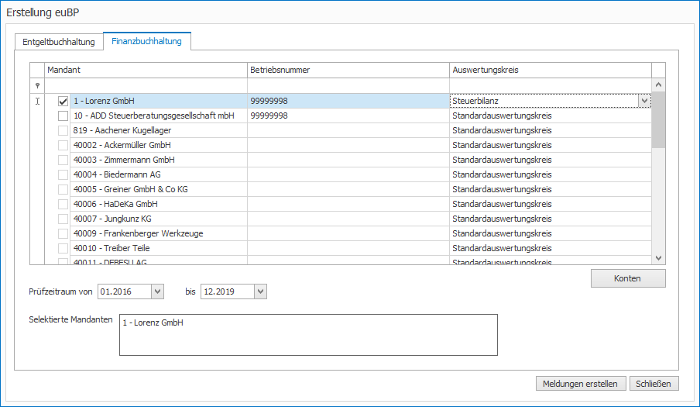Open the Steuerbilanz Auswertungskreis dropdown arrow

pyautogui.click(x=644, y=101)
